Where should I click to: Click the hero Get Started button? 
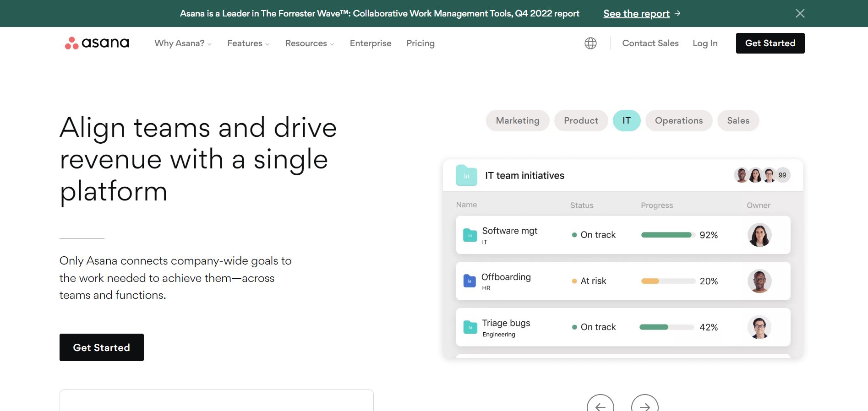[102, 347]
